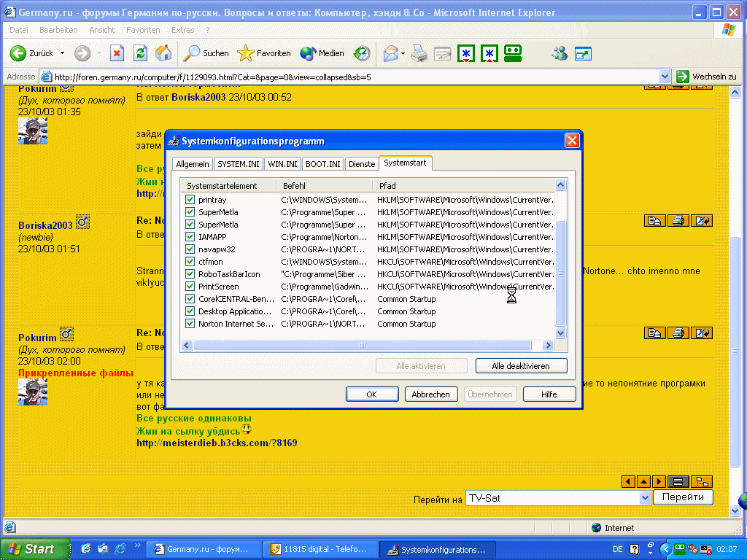Uncheck the CorelCENTRAL startup item

(x=190, y=298)
